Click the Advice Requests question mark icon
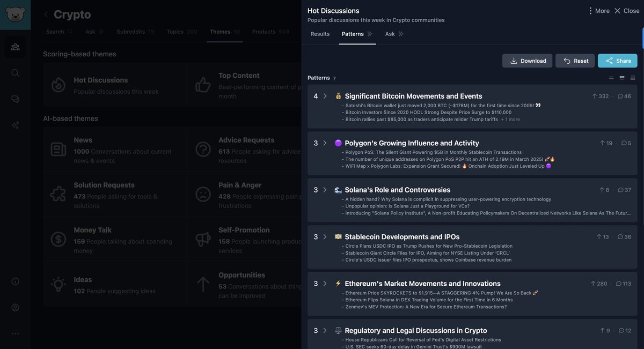This screenshot has width=644, height=349. pos(203,149)
